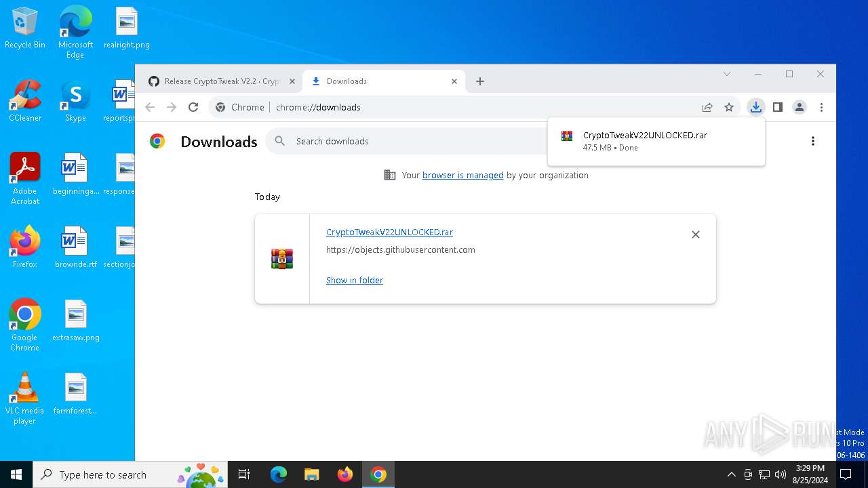
Task: Click taskbar Type here to search box
Action: pos(130,474)
